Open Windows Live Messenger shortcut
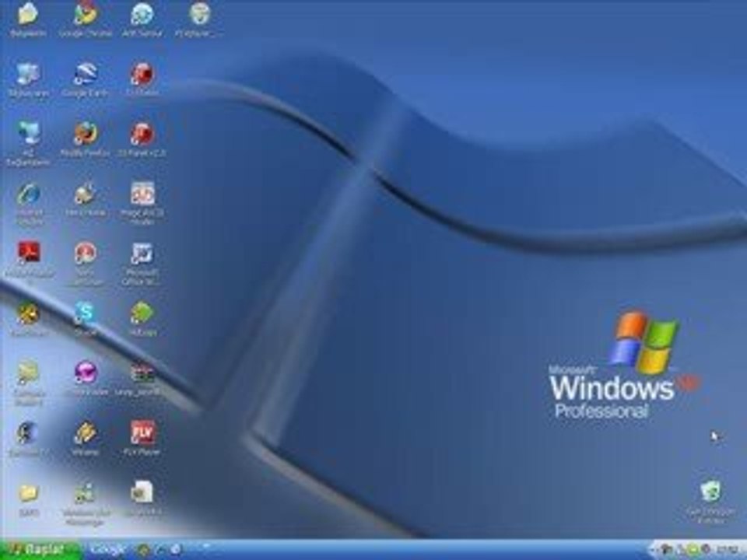This screenshot has height=560, width=747. 86,493
